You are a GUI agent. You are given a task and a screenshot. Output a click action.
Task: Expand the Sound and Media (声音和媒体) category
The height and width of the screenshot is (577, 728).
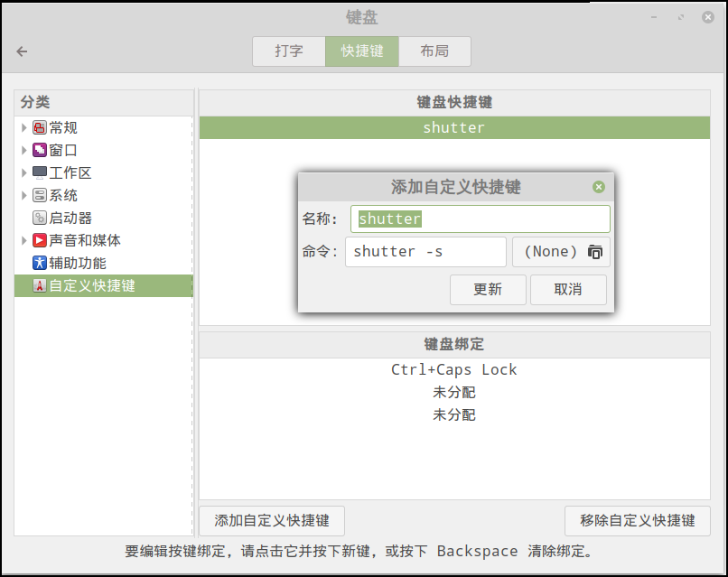click(24, 240)
